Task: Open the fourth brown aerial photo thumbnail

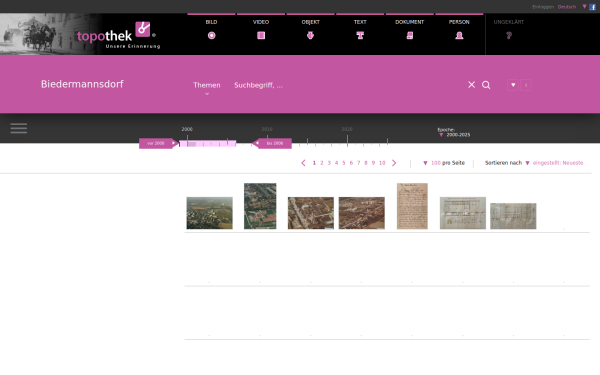Action: pos(362,213)
